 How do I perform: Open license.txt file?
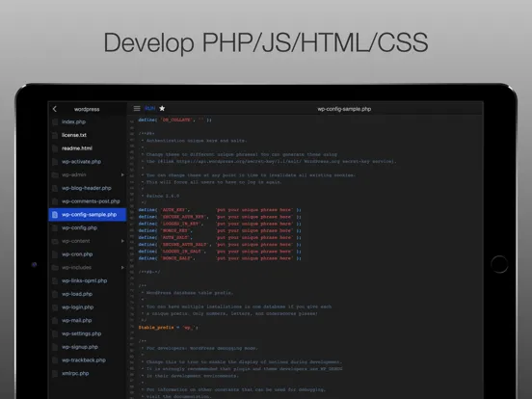(88, 135)
